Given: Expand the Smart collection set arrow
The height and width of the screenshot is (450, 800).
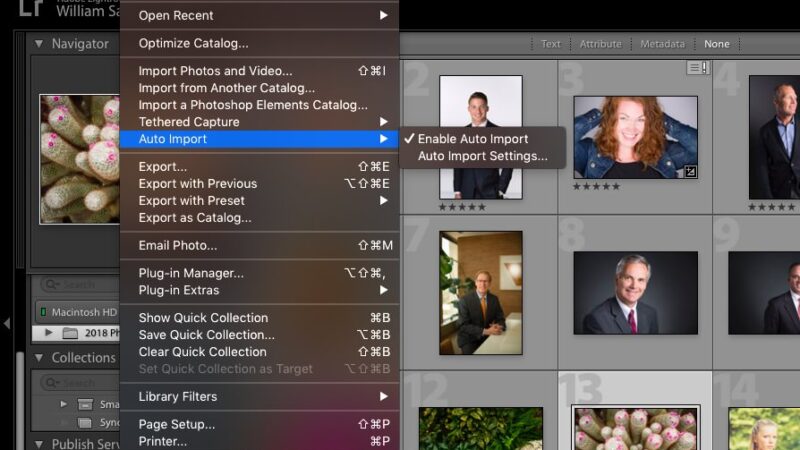Looking at the screenshot, I should pos(63,404).
